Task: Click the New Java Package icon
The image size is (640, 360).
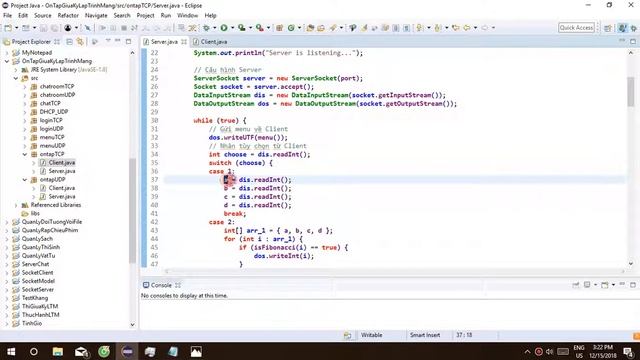Action: 280,28
